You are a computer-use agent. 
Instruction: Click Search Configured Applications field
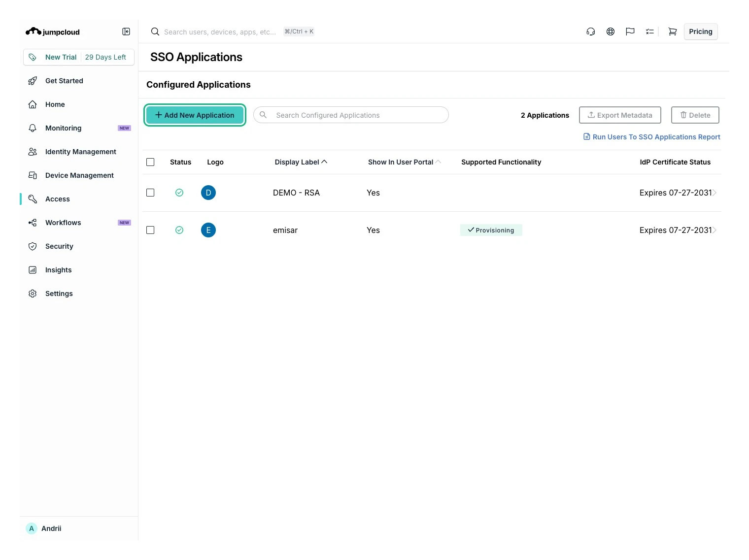click(351, 115)
